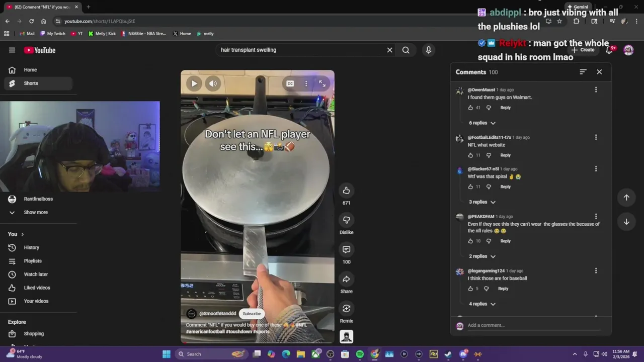Image resolution: width=644 pixels, height=362 pixels.
Task: Open the Rantfinalboss subscription
Action: 38,199
